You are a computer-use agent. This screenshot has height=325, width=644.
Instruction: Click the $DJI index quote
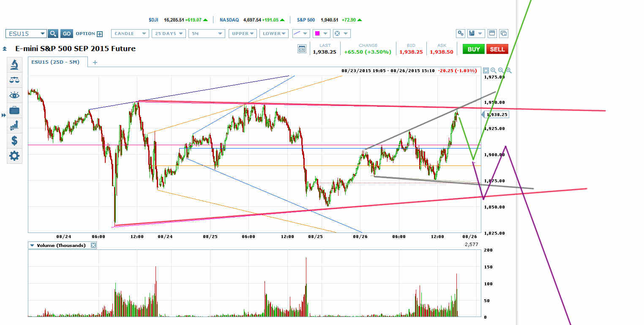pyautogui.click(x=178, y=19)
